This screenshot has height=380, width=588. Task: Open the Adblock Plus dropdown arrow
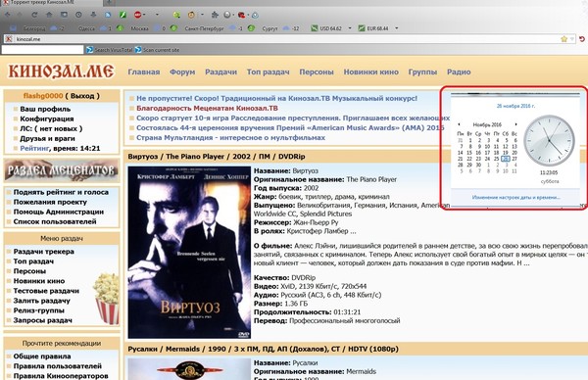click(x=145, y=15)
